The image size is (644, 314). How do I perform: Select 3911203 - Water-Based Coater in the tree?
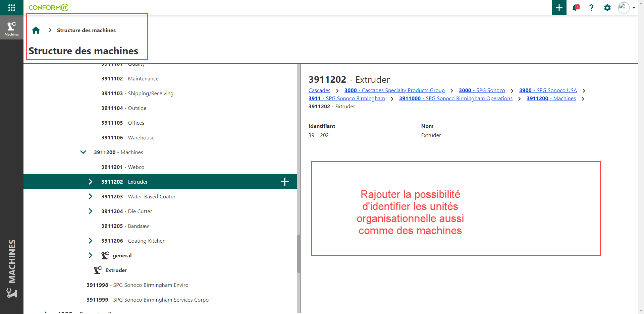coord(138,196)
